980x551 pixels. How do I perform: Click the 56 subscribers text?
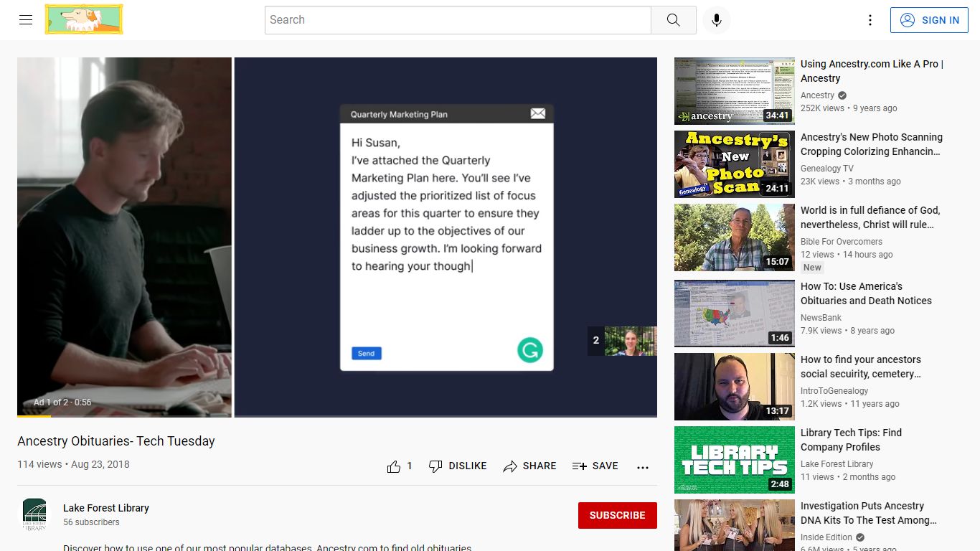91,522
